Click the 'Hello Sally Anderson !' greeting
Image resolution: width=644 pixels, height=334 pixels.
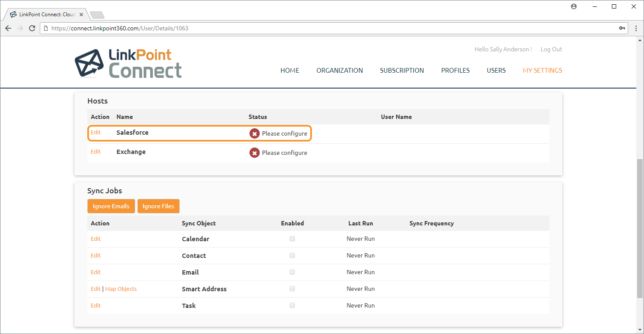tap(503, 49)
